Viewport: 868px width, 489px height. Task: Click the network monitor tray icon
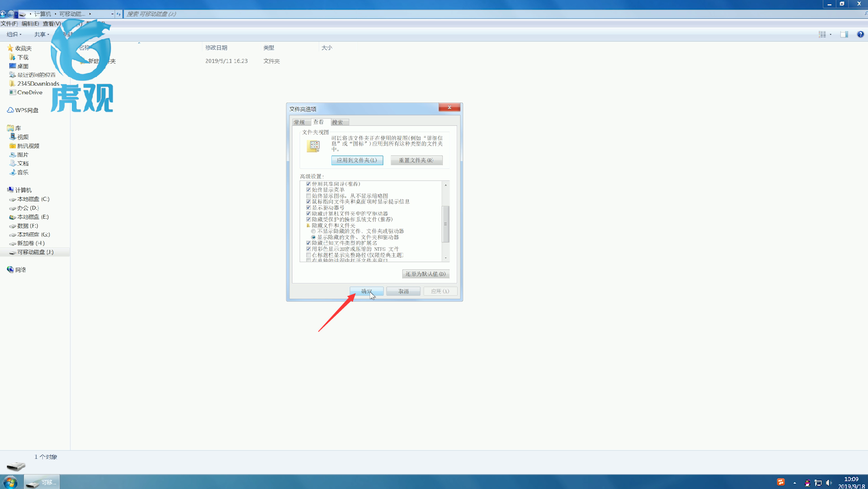point(818,482)
